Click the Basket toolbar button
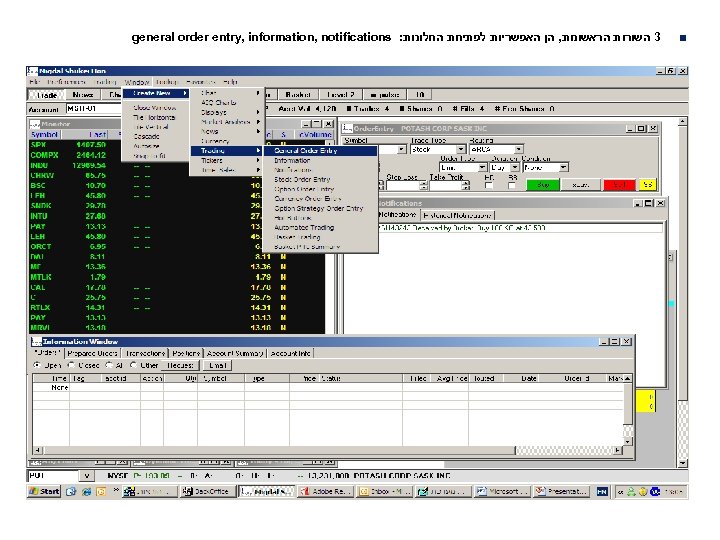This screenshot has width=720, height=540. 298,95
